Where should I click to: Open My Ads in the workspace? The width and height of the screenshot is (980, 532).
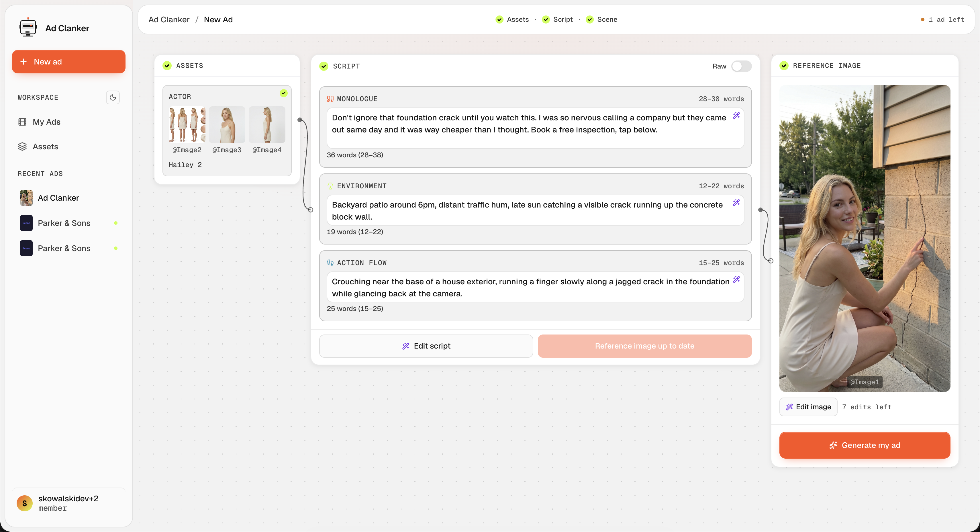(x=68, y=122)
